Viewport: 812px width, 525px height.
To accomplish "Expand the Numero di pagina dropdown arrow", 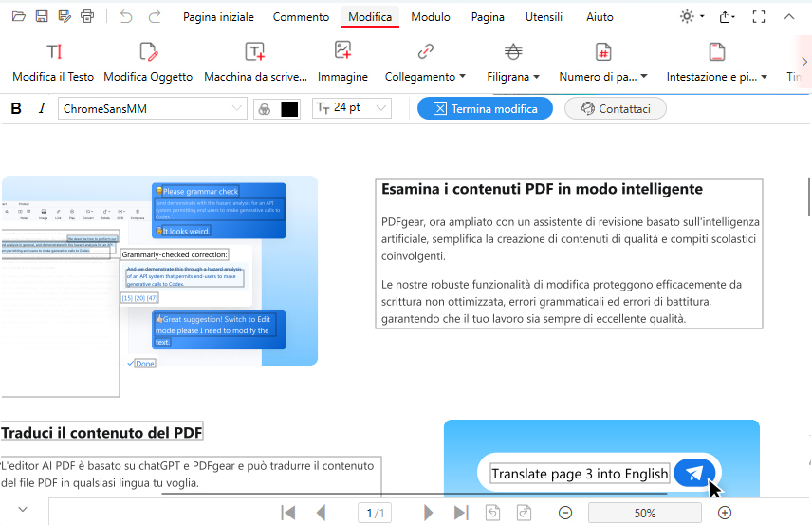I will pyautogui.click(x=644, y=76).
